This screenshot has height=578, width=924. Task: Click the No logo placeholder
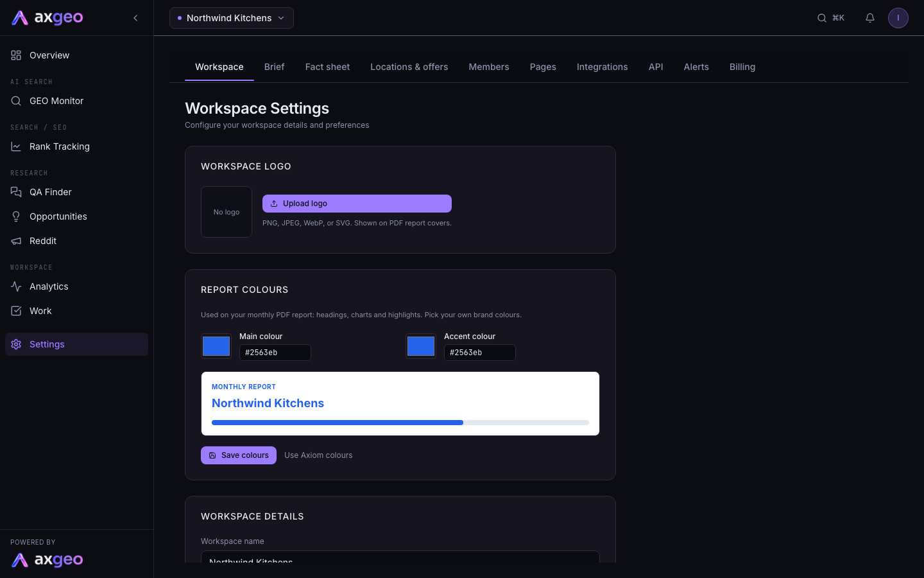coord(227,212)
